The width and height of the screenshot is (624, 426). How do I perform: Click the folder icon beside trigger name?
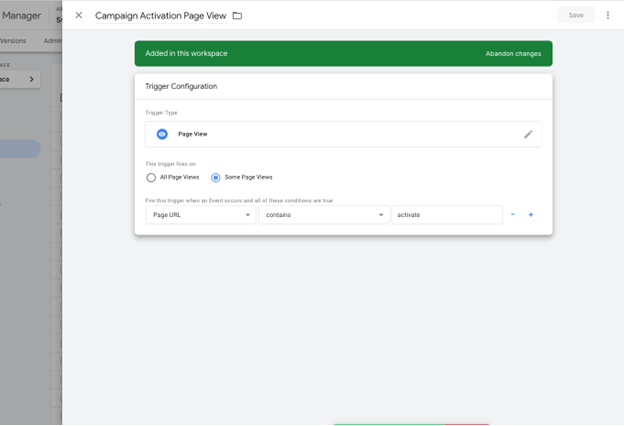[237, 16]
